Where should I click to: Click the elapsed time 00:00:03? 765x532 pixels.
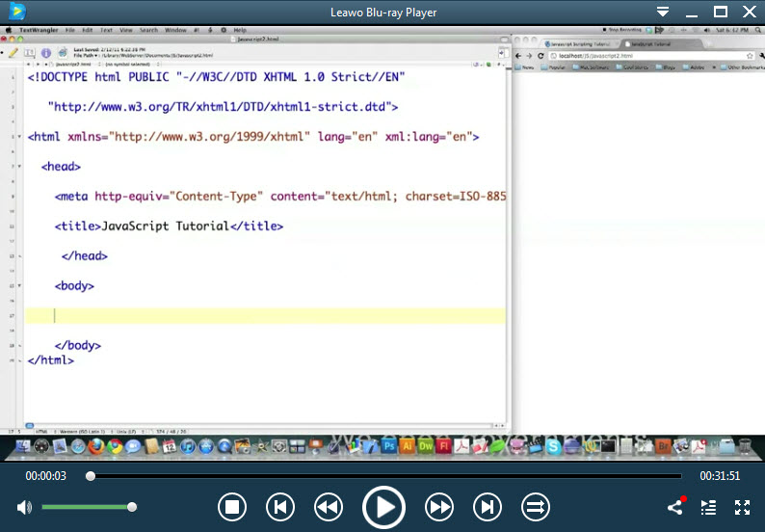click(46, 476)
